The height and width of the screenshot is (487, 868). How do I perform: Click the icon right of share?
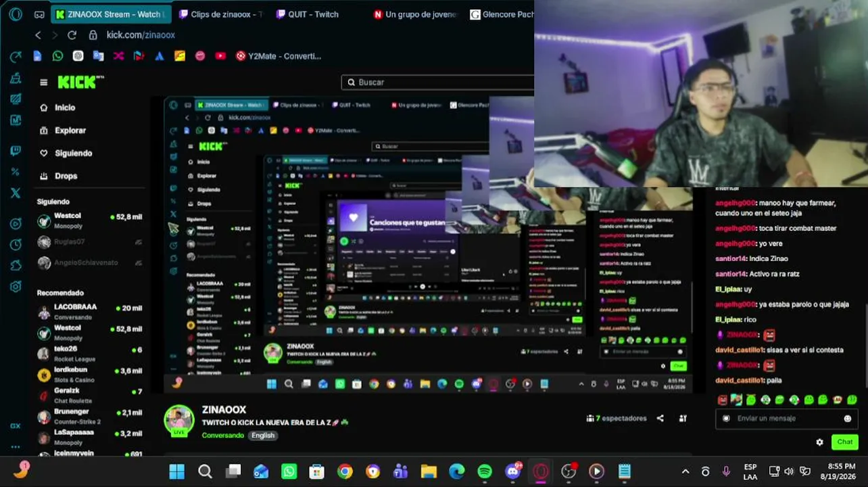683,419
